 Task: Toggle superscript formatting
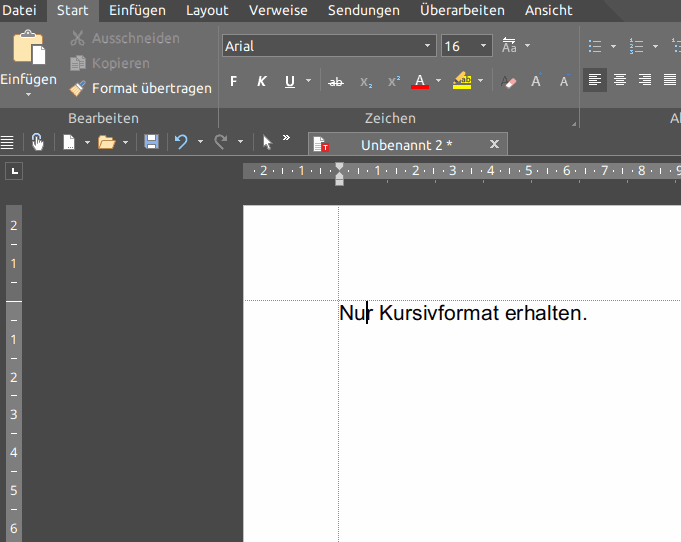pyautogui.click(x=394, y=82)
